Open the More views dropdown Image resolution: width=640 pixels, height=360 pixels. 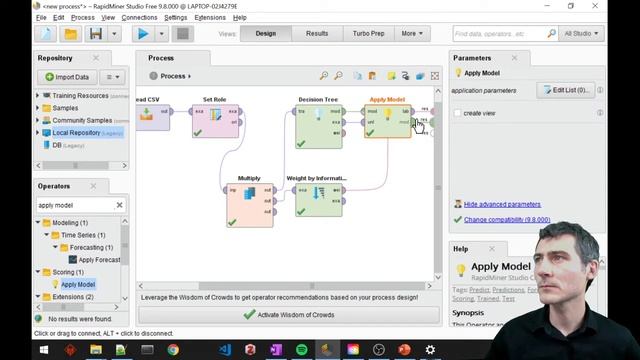(x=412, y=33)
